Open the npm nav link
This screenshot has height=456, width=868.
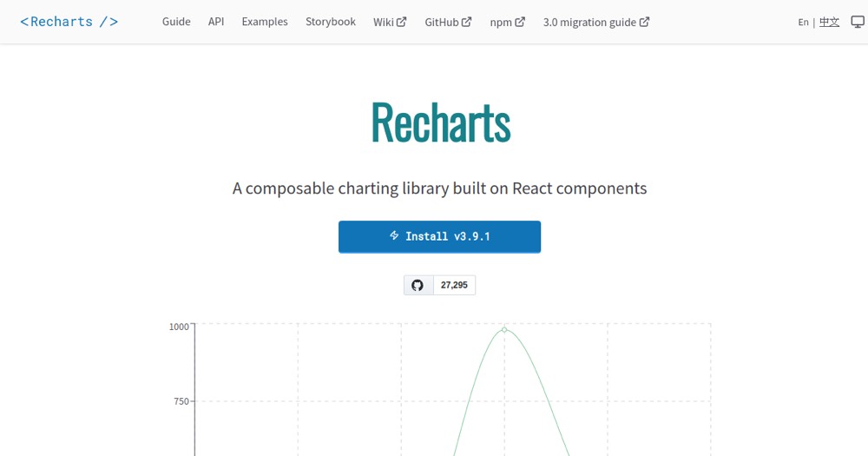pos(507,23)
